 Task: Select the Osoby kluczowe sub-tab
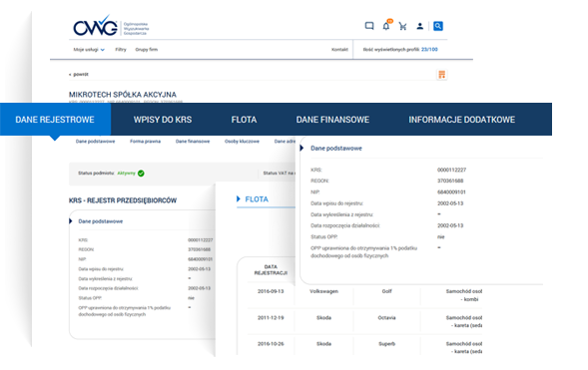[x=242, y=142]
